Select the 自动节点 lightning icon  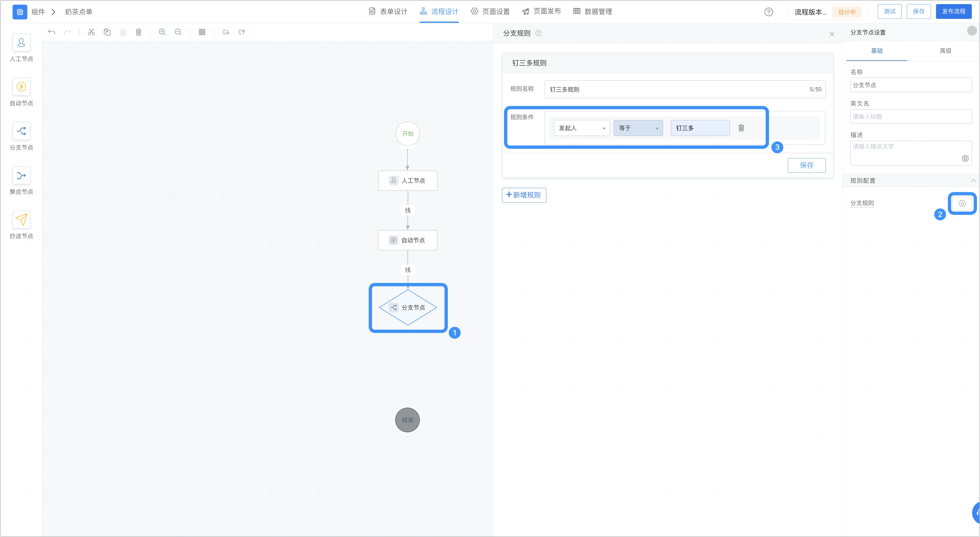[x=21, y=87]
